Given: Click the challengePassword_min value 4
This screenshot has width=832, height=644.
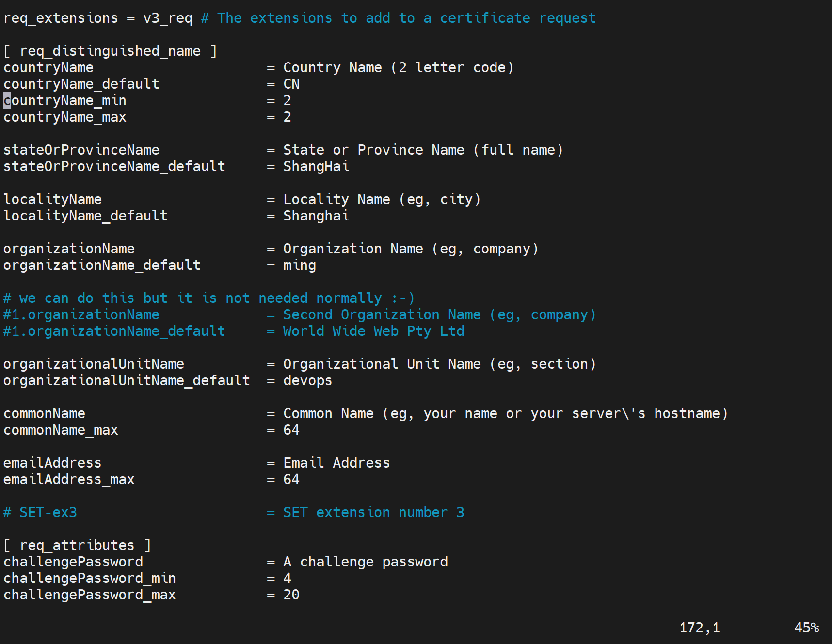Looking at the screenshot, I should pyautogui.click(x=288, y=578).
